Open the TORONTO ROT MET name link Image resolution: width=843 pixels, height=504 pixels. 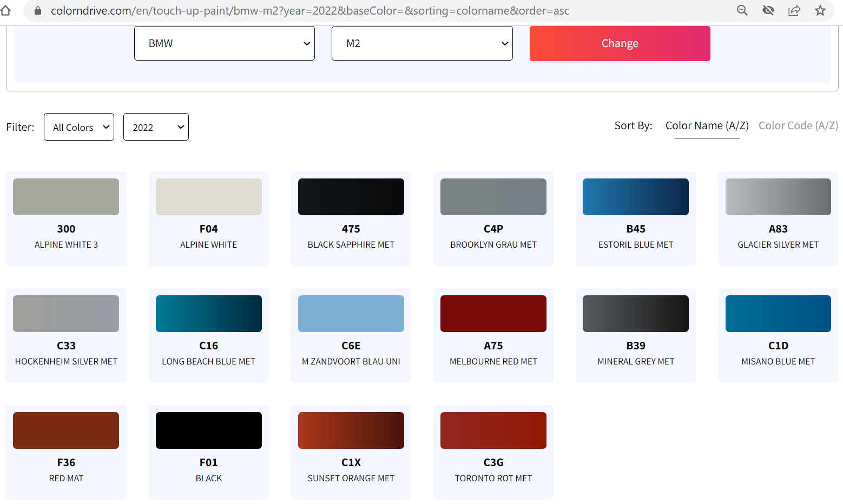point(493,478)
